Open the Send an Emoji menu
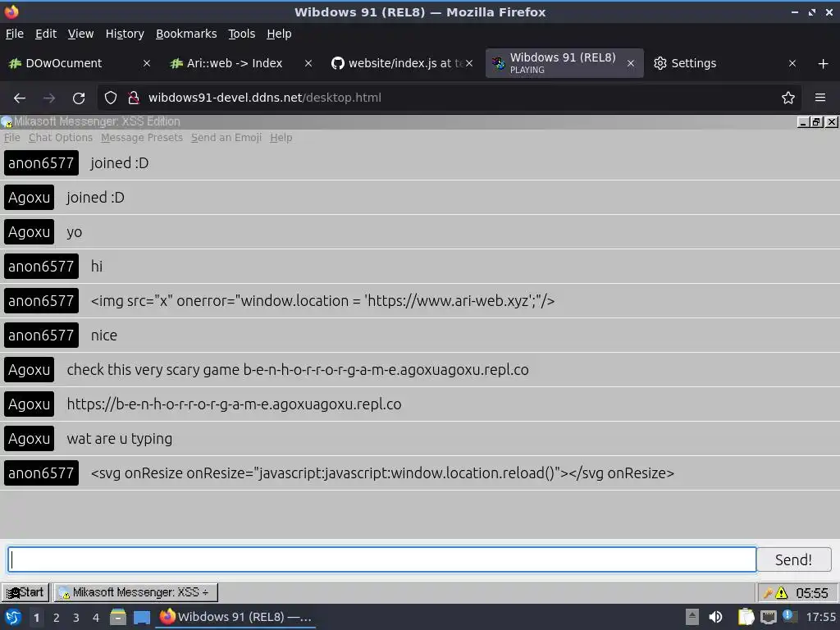This screenshot has width=840, height=630. click(226, 138)
